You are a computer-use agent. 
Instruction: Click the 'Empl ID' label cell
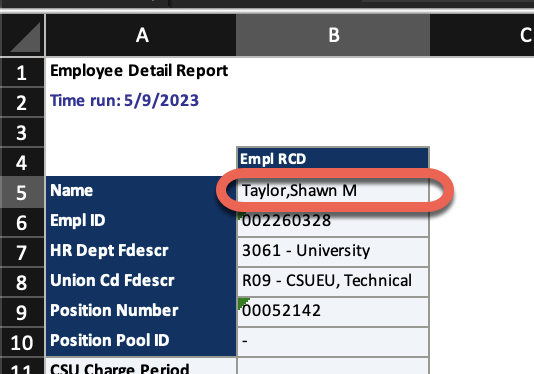pyautogui.click(x=141, y=222)
